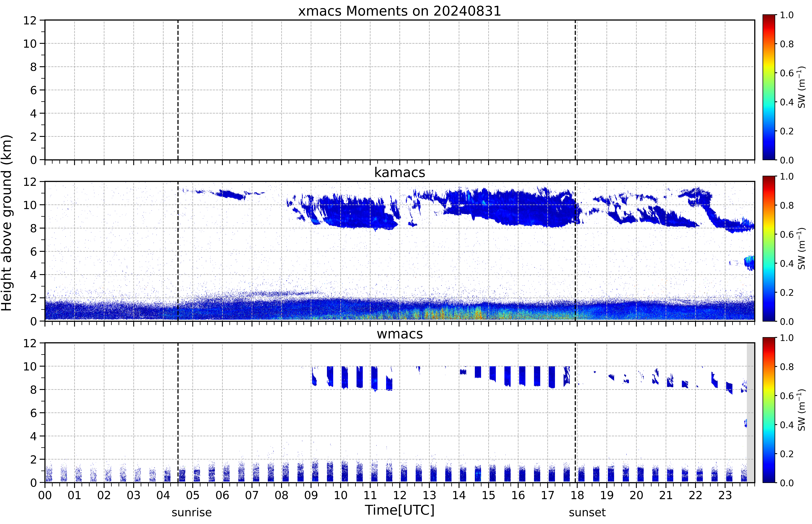Image resolution: width=812 pixels, height=524 pixels.
Task: Click the gray shaded band ending the wmacs panel
Action: [750, 413]
